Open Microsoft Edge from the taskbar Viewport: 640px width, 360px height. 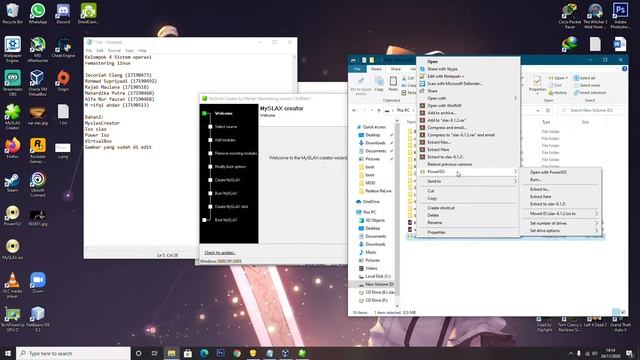pos(204,353)
